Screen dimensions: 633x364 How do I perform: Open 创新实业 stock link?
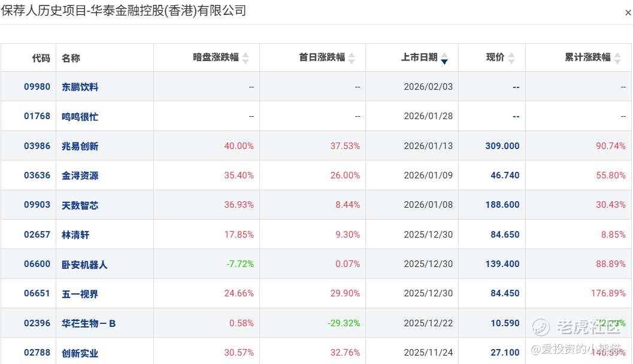click(80, 353)
